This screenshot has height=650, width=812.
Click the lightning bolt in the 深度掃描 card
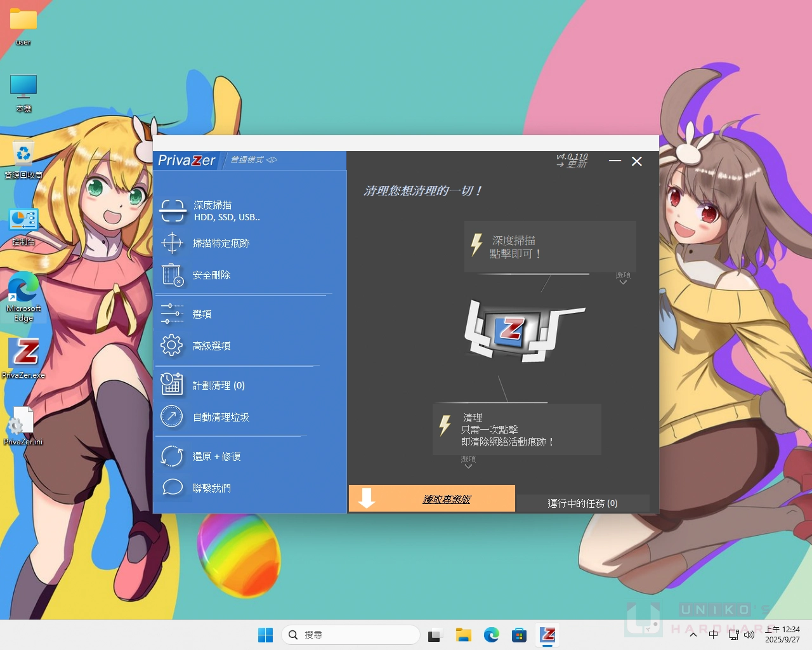coord(476,244)
